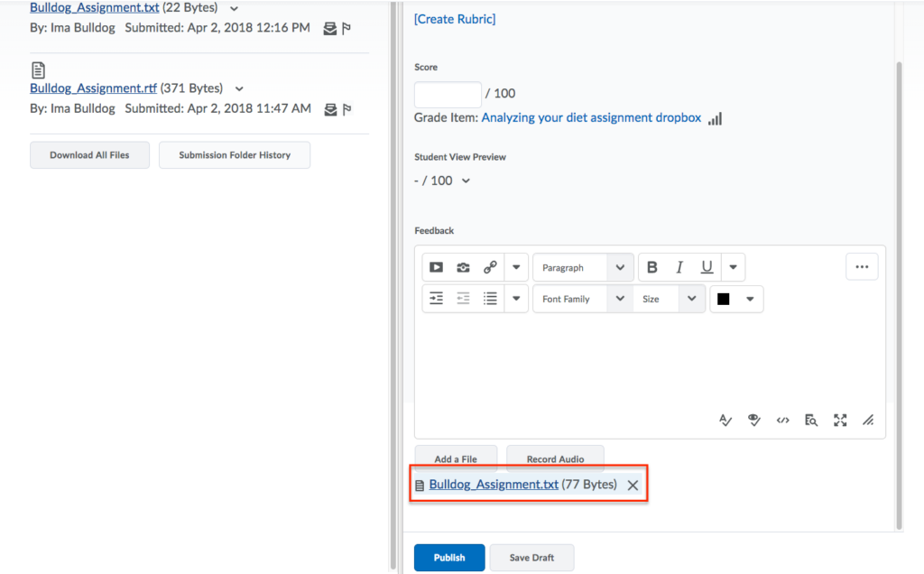The image size is (924, 574).
Task: Open the Create Rubric link
Action: click(x=455, y=19)
